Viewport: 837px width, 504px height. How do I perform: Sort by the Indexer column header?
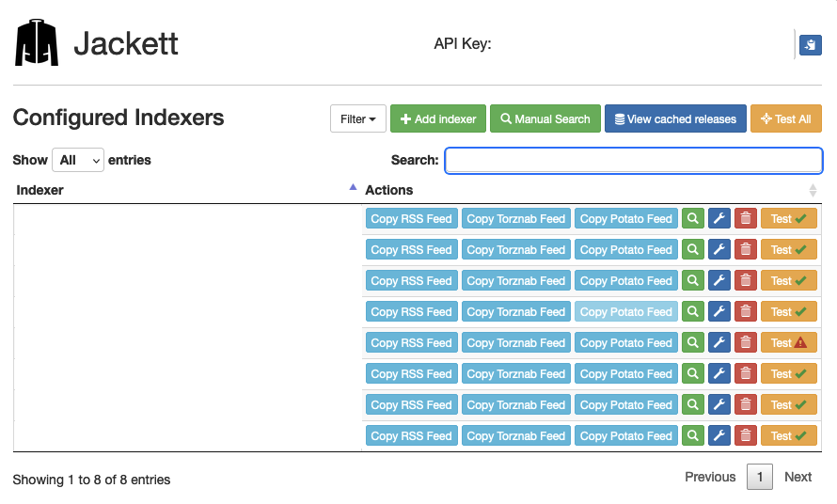(x=186, y=190)
